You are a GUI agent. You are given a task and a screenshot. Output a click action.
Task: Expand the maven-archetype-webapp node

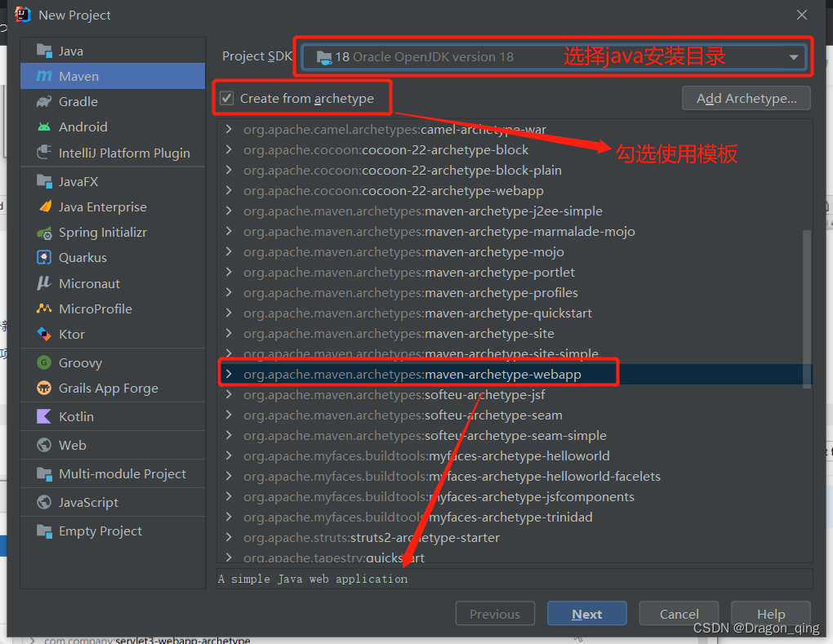click(x=229, y=375)
